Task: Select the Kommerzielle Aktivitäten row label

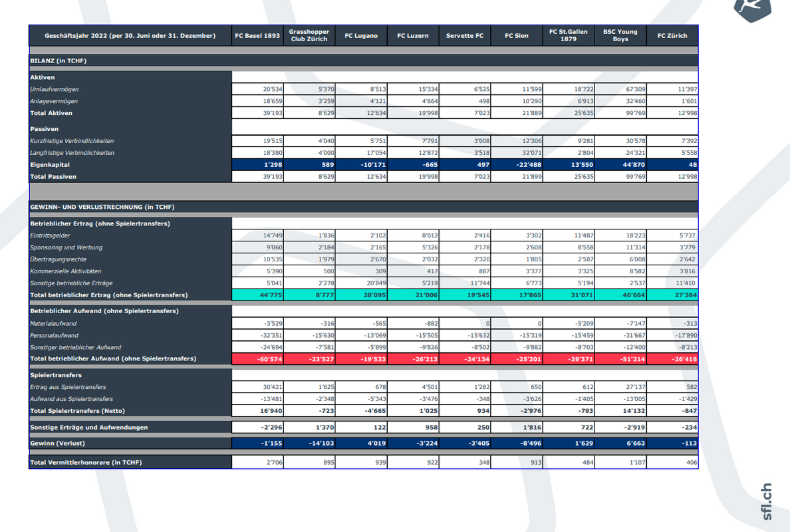Action: (65, 271)
